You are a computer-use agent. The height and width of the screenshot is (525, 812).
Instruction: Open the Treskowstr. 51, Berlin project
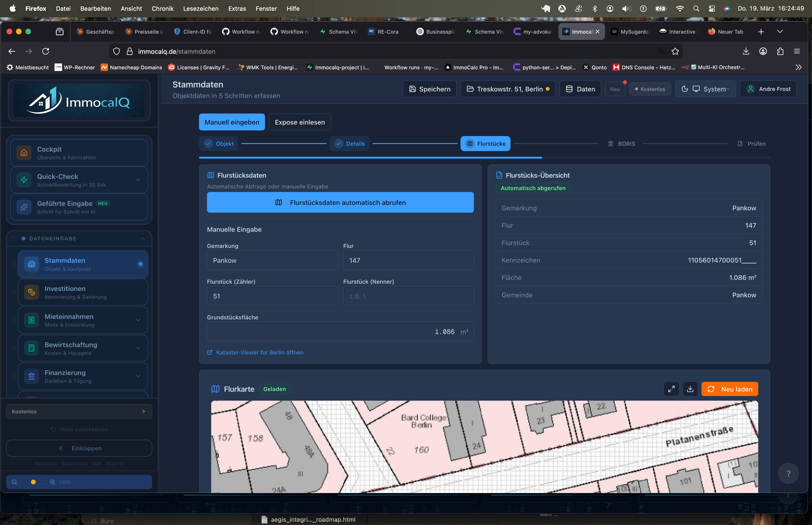click(508, 89)
